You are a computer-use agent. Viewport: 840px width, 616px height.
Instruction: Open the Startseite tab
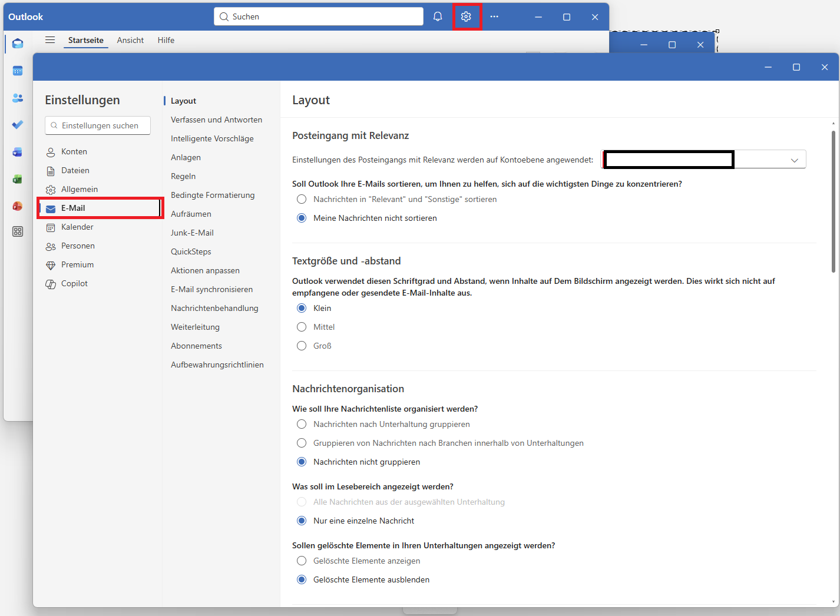[x=86, y=40]
